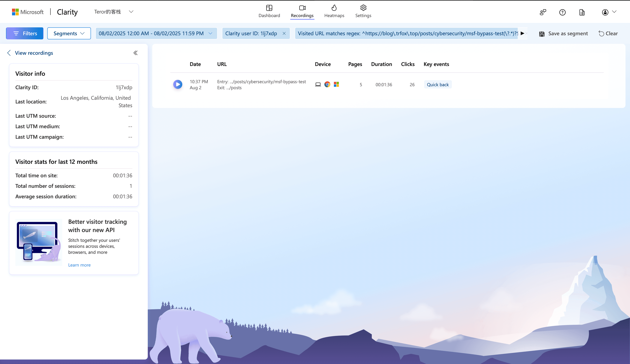Clear all applied filters
The image size is (630, 364).
pyautogui.click(x=608, y=33)
